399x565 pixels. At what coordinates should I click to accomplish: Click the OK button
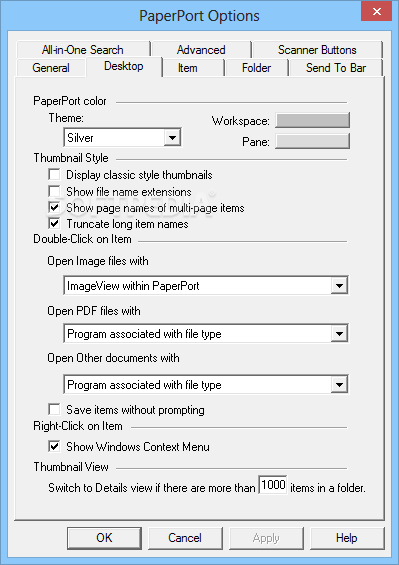tap(104, 538)
